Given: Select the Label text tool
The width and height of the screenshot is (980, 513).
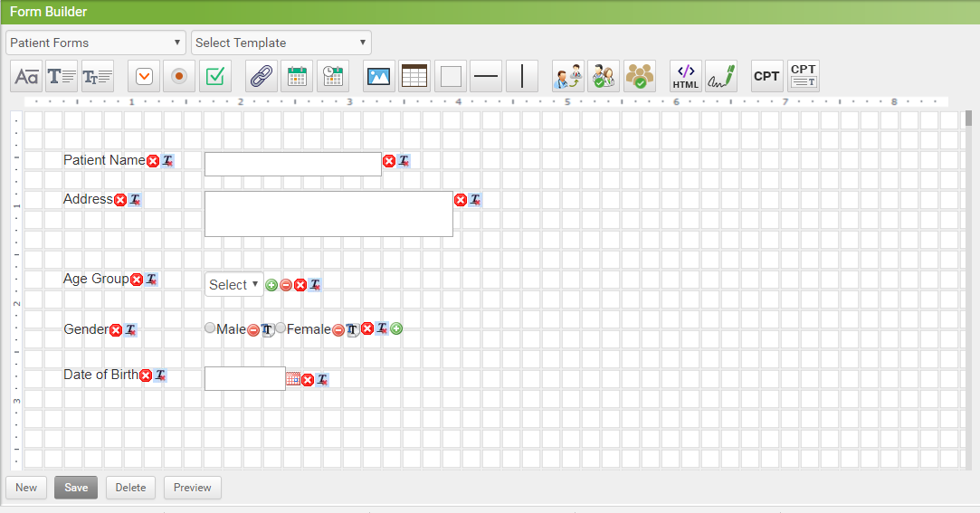Looking at the screenshot, I should pos(26,76).
